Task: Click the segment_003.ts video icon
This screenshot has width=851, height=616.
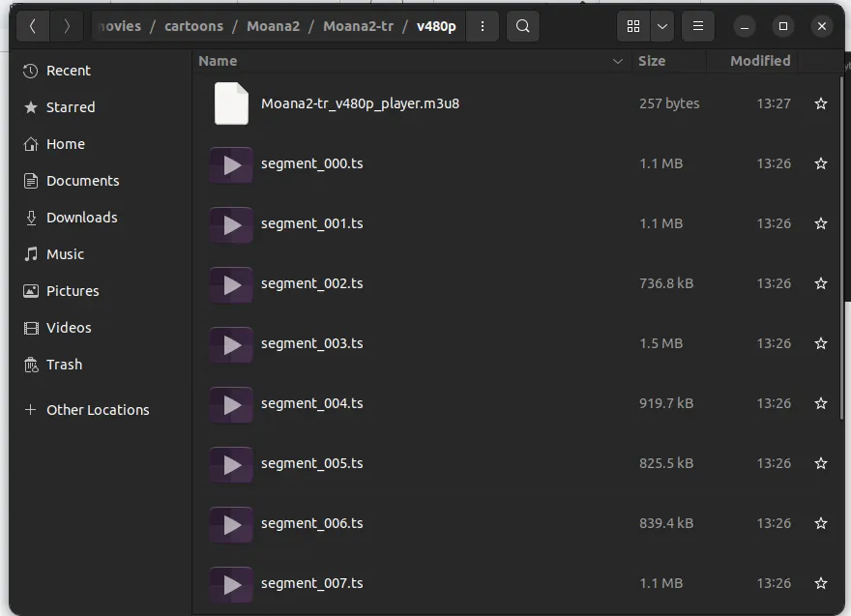Action: tap(231, 344)
